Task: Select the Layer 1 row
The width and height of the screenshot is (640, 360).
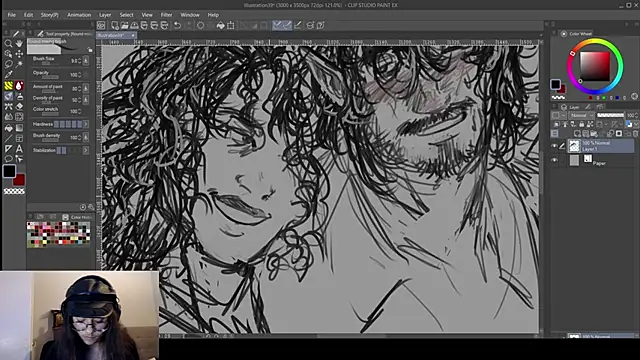Action: (601, 146)
